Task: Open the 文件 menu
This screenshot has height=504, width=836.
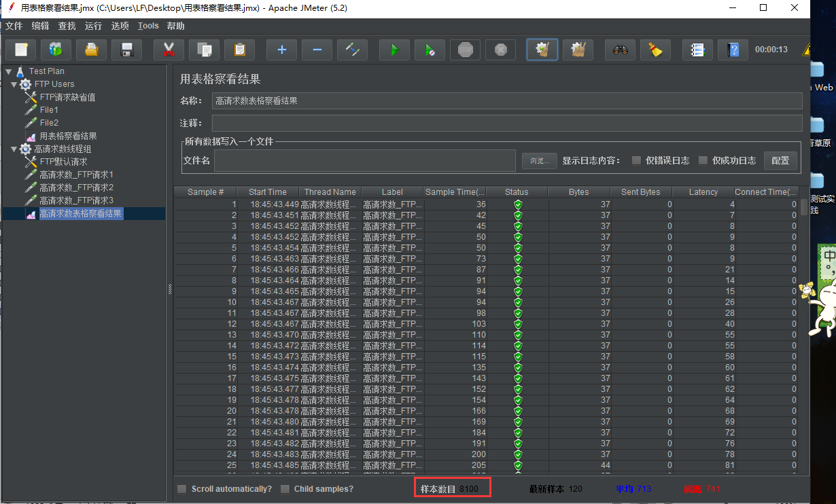Action: (x=14, y=26)
